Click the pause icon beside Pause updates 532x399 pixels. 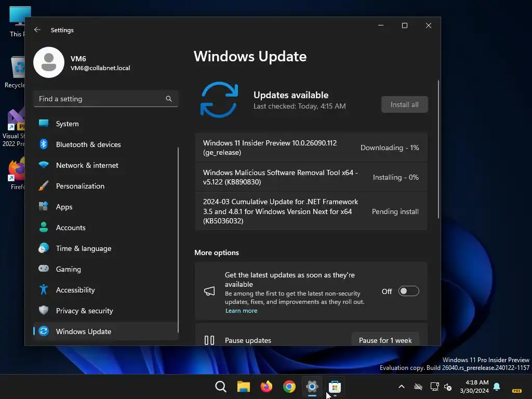coord(209,340)
